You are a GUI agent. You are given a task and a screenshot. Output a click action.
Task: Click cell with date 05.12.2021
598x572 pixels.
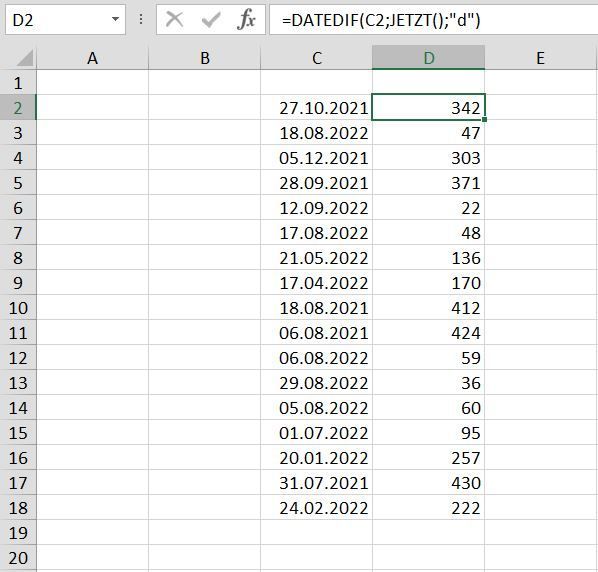point(317,158)
